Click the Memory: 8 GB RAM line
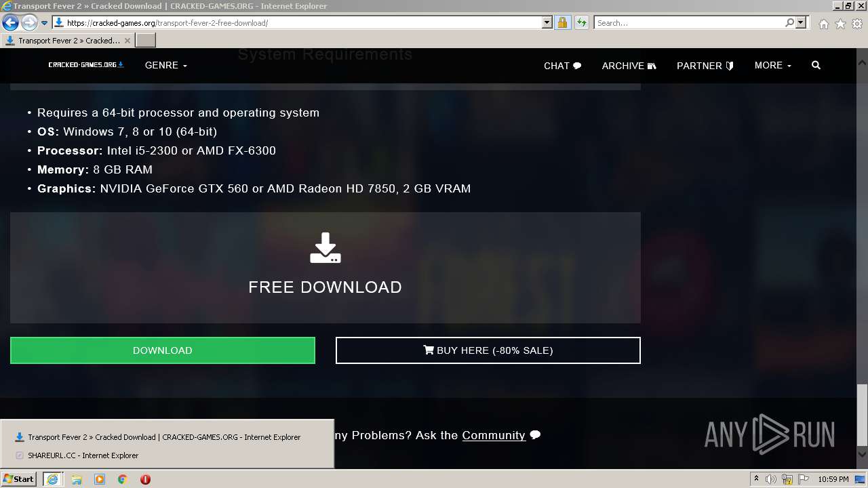This screenshot has height=488, width=868. click(95, 169)
